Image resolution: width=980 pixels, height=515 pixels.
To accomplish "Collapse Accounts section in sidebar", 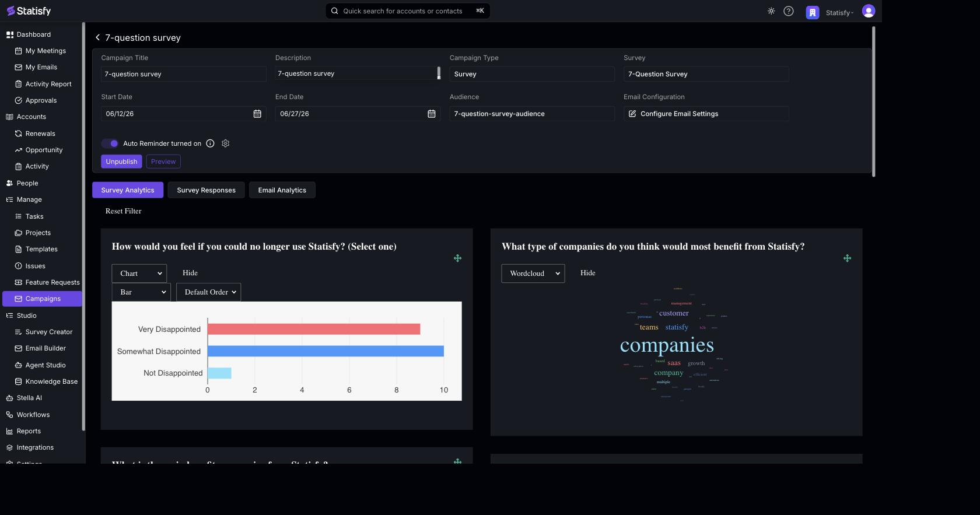I will point(31,117).
